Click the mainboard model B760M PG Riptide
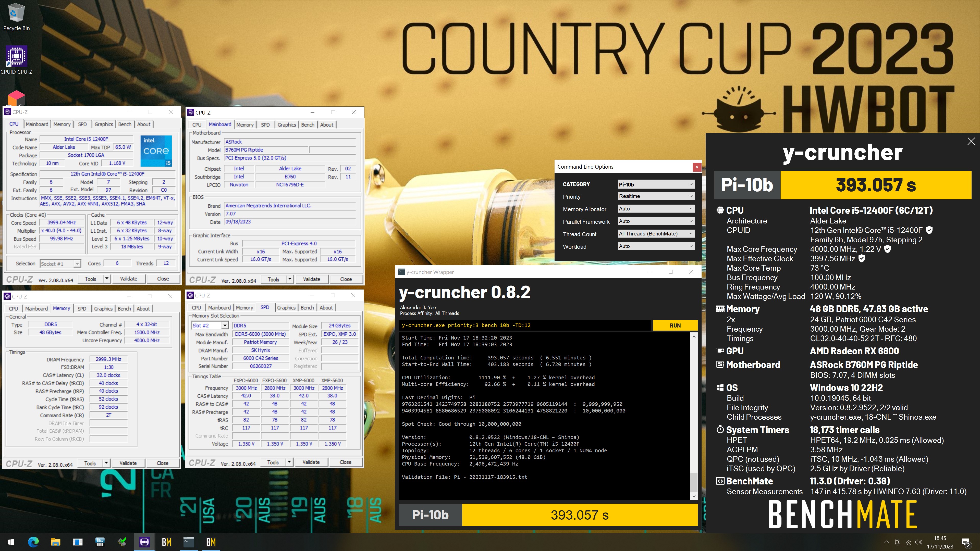The image size is (980, 551). [266, 150]
